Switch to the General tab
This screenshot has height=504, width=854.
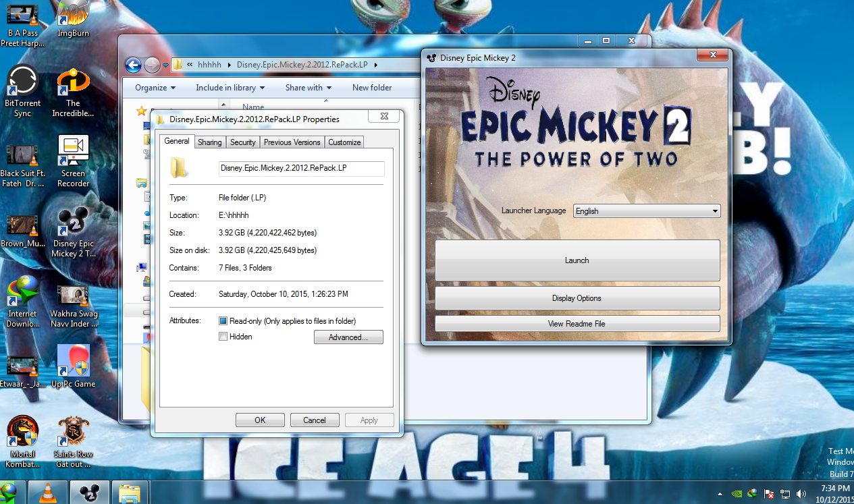tap(177, 141)
